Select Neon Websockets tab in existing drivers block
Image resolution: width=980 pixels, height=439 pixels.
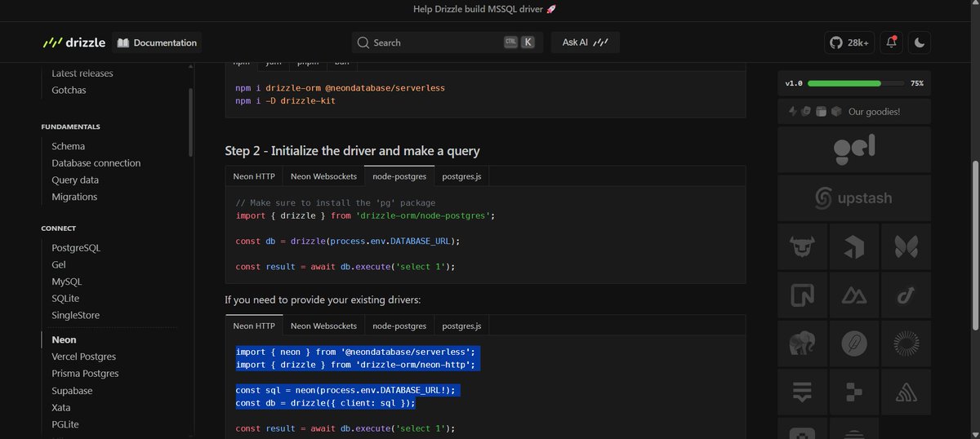point(323,326)
